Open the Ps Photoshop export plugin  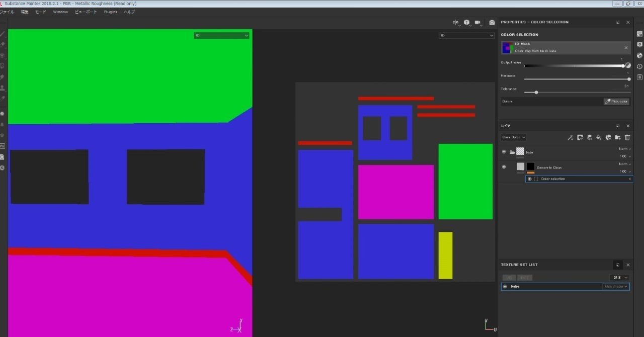coord(2,146)
